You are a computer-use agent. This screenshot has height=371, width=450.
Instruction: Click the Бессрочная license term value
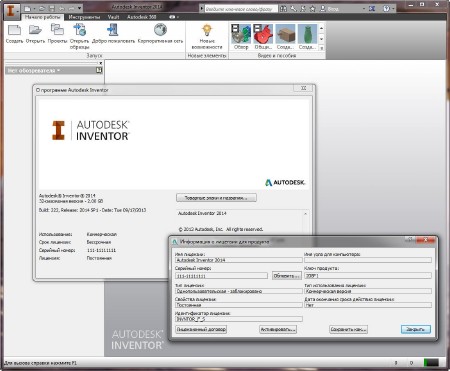click(99, 242)
